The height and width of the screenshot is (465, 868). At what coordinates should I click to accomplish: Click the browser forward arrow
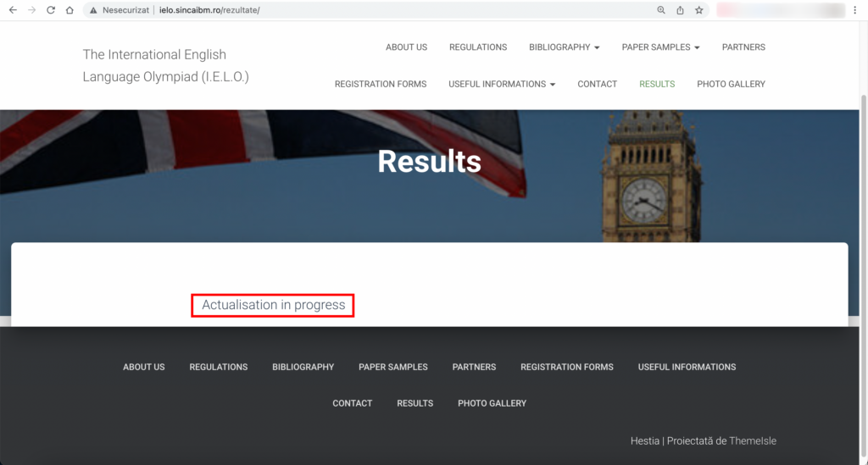[31, 10]
